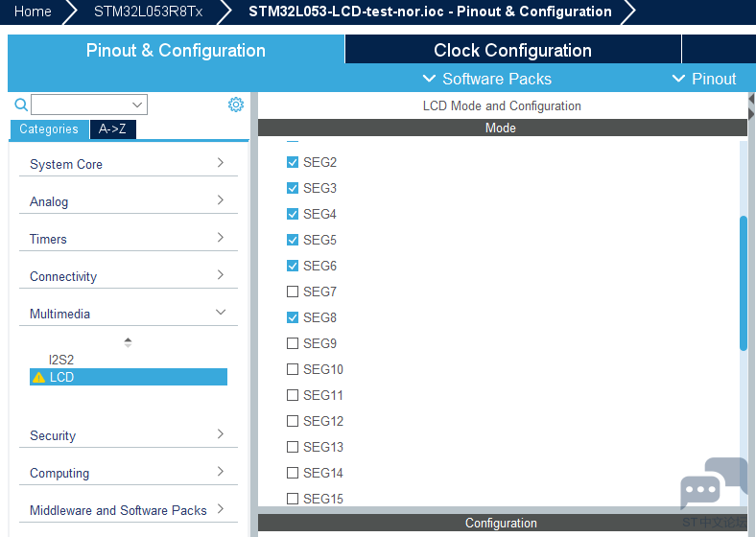The image size is (756, 537).
Task: Select the LCD peripheral item
Action: 129,377
